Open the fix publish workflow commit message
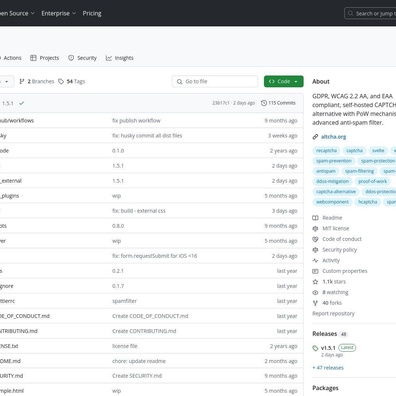Viewport: 396px width, 396px height. pyautogui.click(x=136, y=121)
